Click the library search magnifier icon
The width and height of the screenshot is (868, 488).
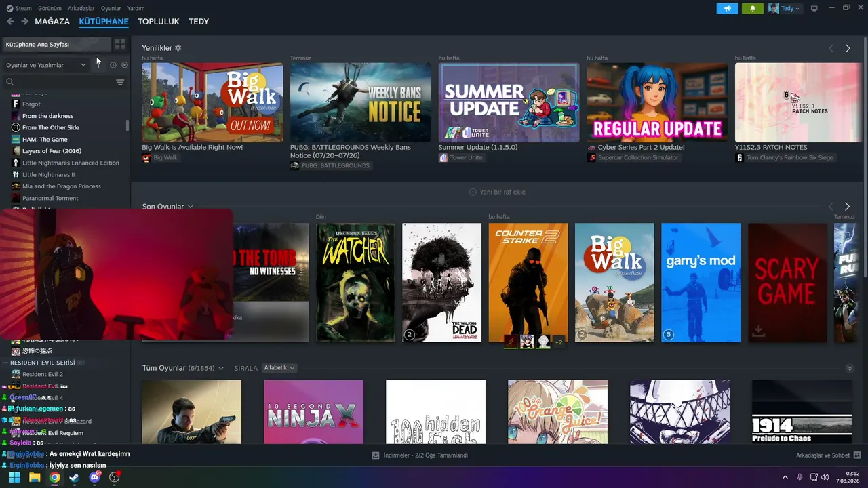pyautogui.click(x=9, y=82)
